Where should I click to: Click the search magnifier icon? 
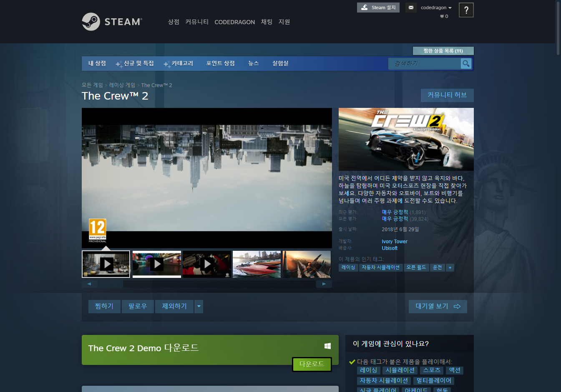(466, 63)
